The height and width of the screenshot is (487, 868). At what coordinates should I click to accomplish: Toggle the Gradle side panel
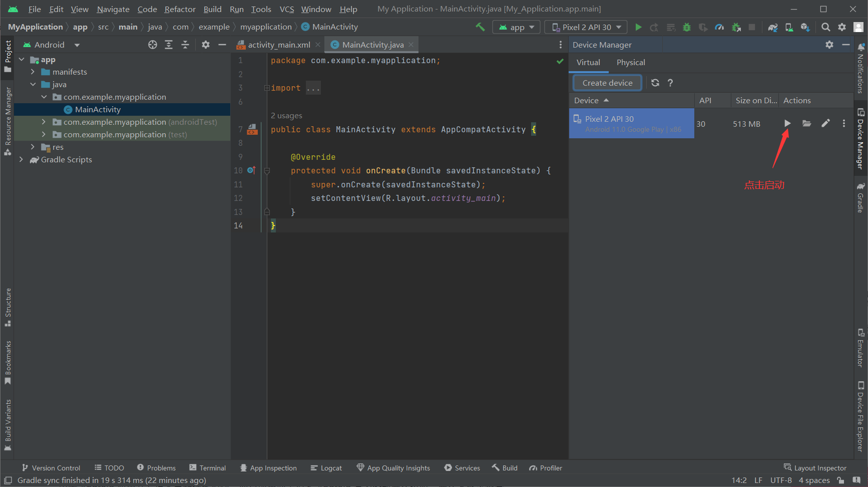tap(860, 197)
